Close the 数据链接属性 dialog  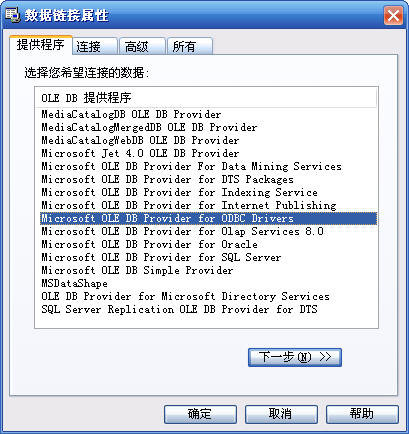point(393,16)
